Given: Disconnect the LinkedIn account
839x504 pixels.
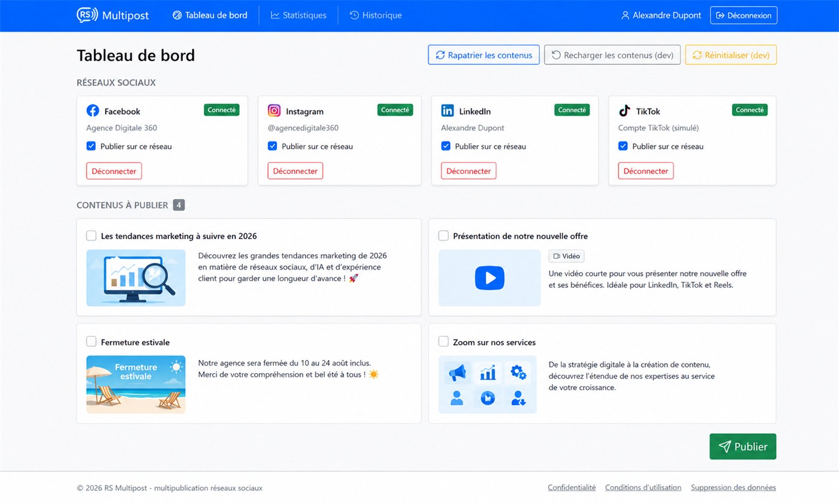Looking at the screenshot, I should (x=469, y=171).
